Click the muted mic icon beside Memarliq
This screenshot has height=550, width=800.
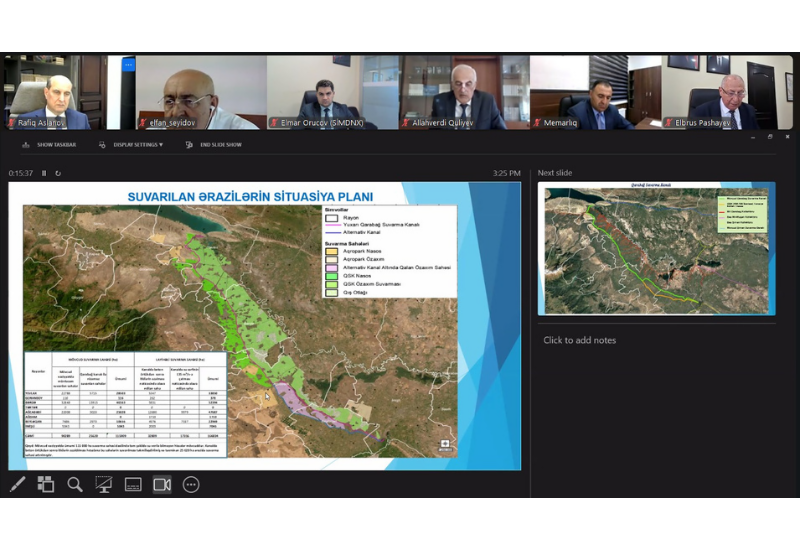pos(538,123)
